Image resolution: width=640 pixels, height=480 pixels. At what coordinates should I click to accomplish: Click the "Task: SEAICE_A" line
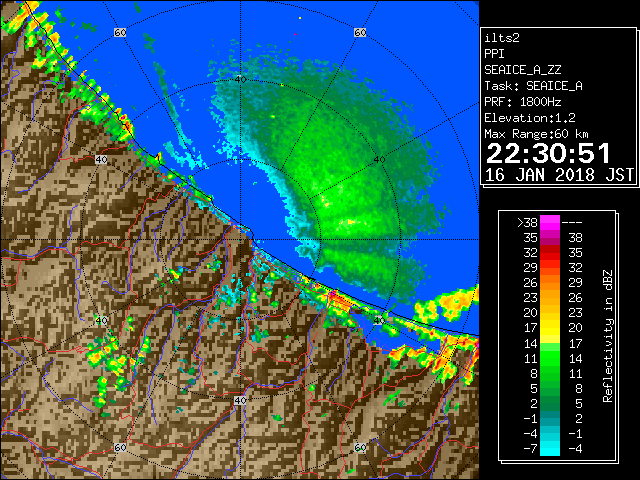533,86
